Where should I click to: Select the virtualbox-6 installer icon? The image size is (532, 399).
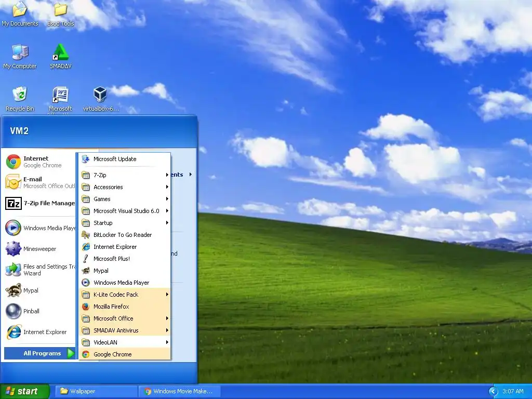tap(100, 99)
